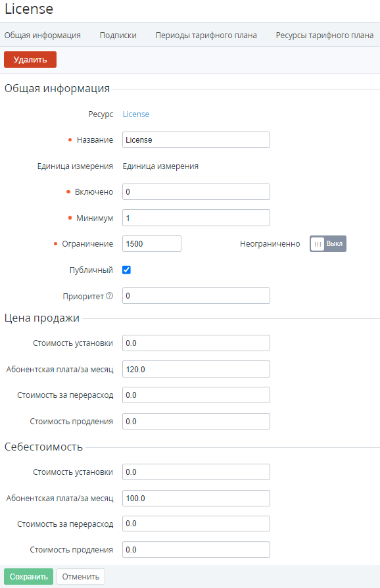The height and width of the screenshot is (588, 380).
Task: Open the Подписки tab
Action: (x=118, y=36)
